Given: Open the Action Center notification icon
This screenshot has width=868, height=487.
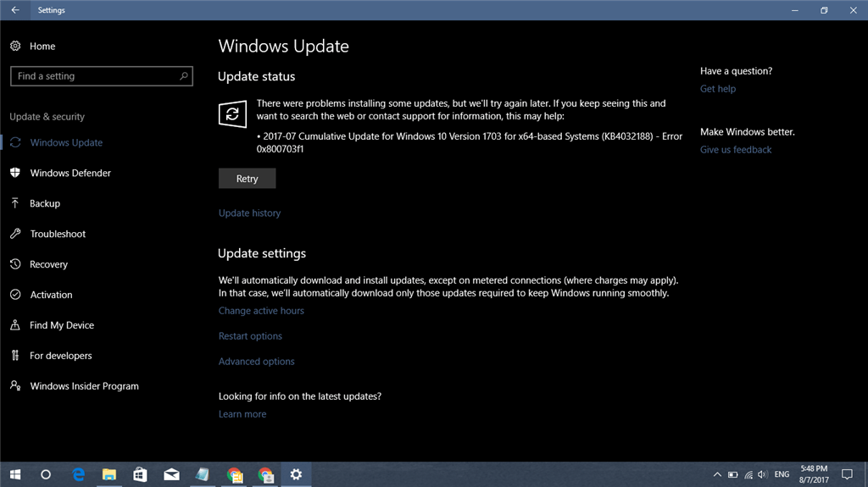Looking at the screenshot, I should [x=847, y=474].
